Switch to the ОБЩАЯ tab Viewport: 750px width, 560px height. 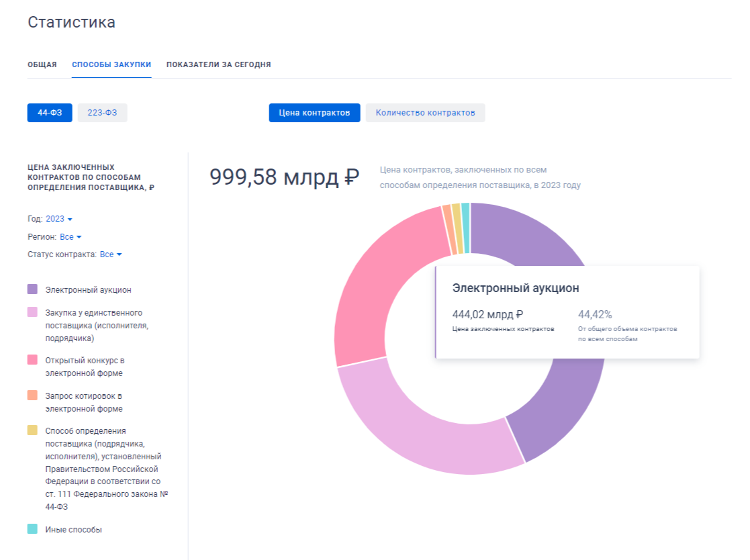coord(42,64)
